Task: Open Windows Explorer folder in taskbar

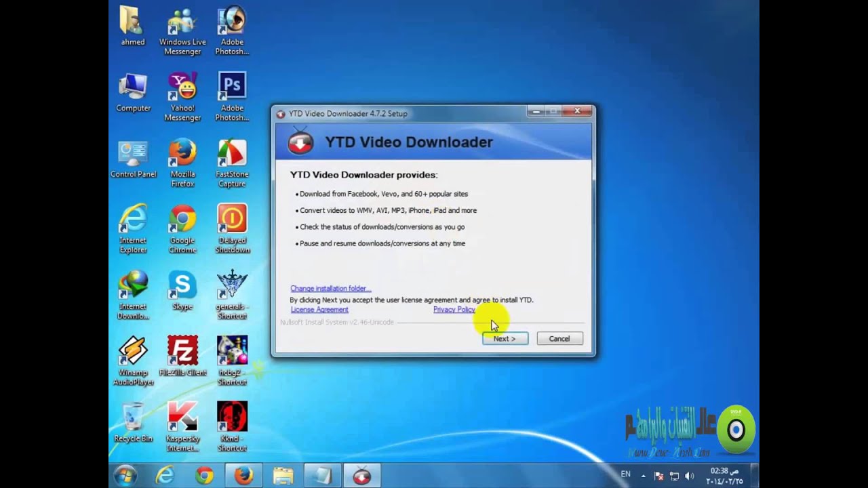Action: pyautogui.click(x=283, y=476)
